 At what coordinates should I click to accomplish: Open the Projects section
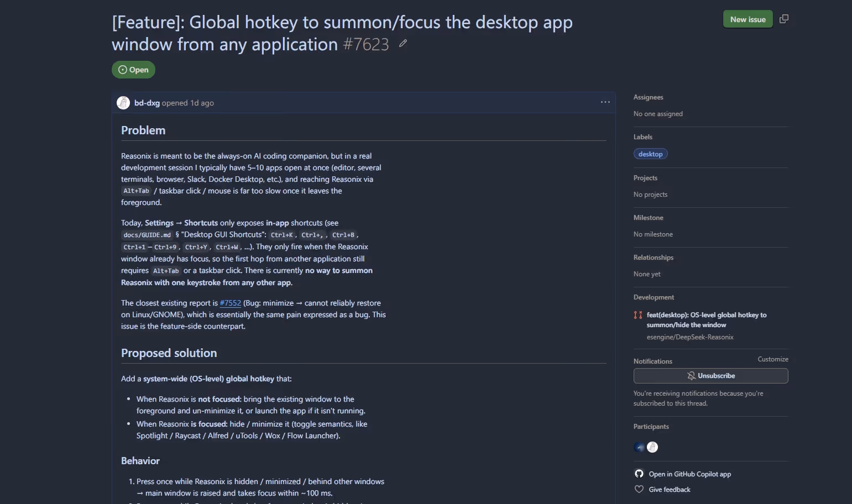645,178
